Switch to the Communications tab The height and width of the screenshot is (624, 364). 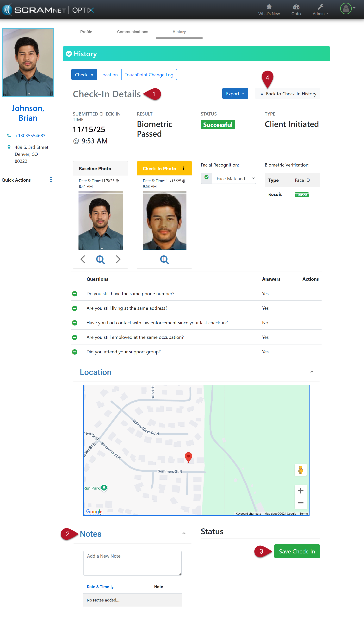(x=132, y=32)
